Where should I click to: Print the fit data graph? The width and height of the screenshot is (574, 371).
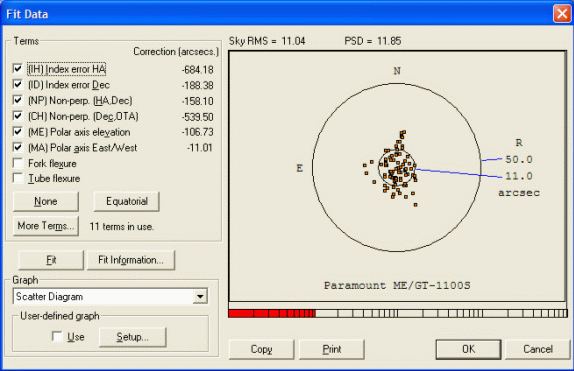(332, 349)
